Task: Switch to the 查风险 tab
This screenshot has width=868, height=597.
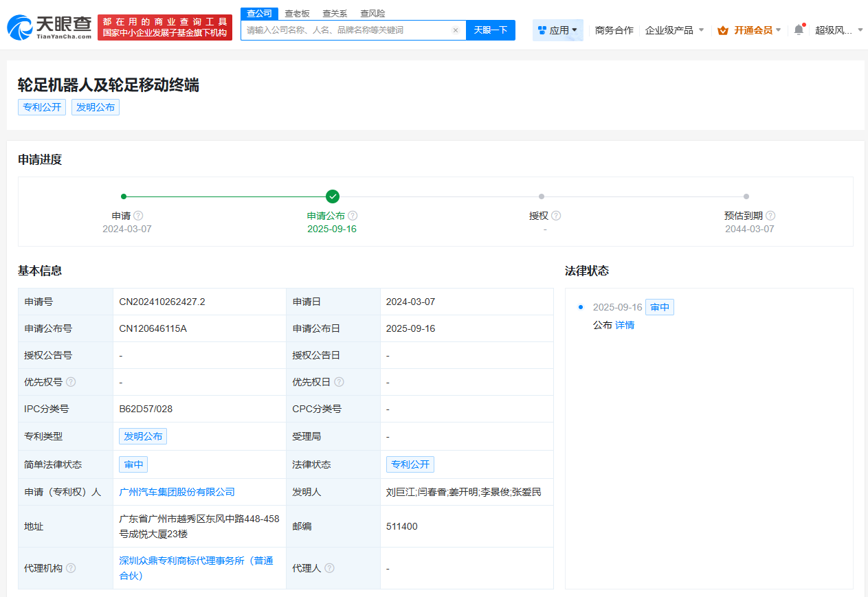Action: pos(373,12)
